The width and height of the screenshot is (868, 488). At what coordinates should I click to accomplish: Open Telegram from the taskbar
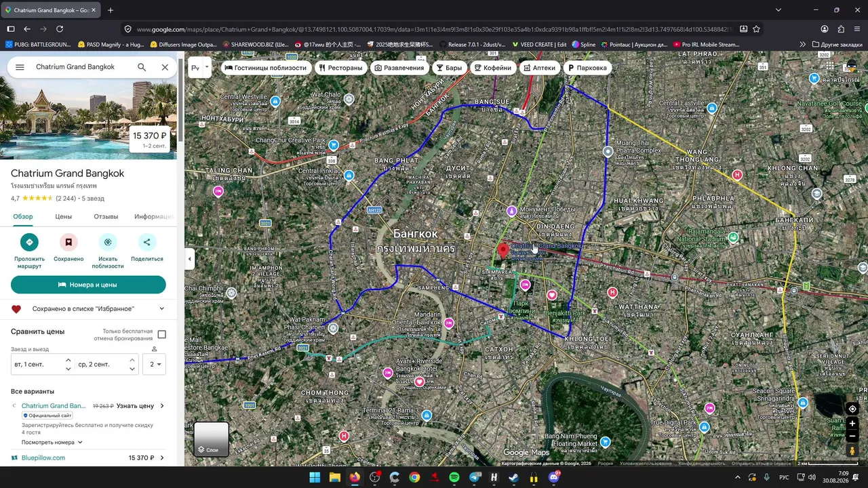[475, 477]
